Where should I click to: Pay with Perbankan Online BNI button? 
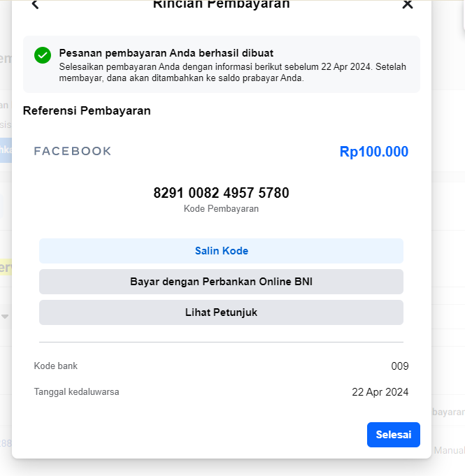click(221, 282)
